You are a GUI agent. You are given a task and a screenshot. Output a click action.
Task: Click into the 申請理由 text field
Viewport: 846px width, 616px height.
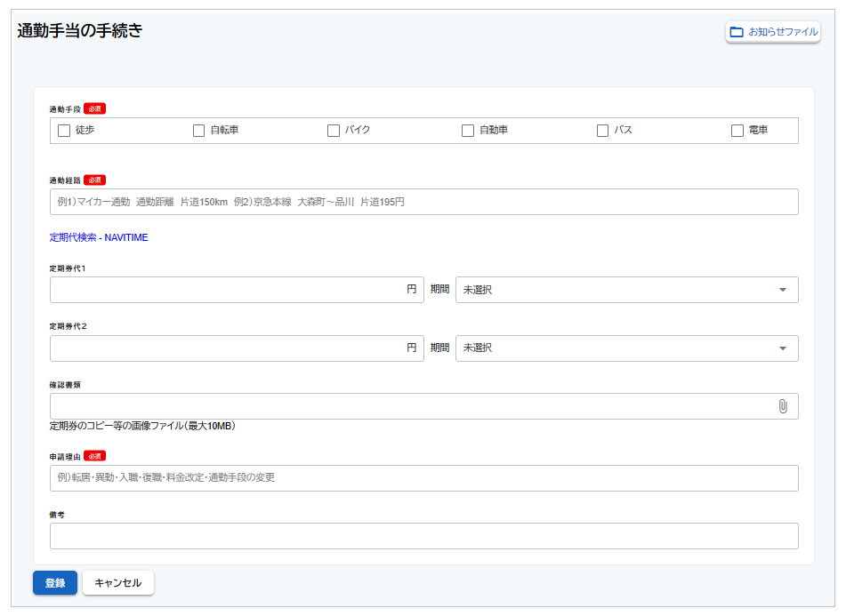423,478
